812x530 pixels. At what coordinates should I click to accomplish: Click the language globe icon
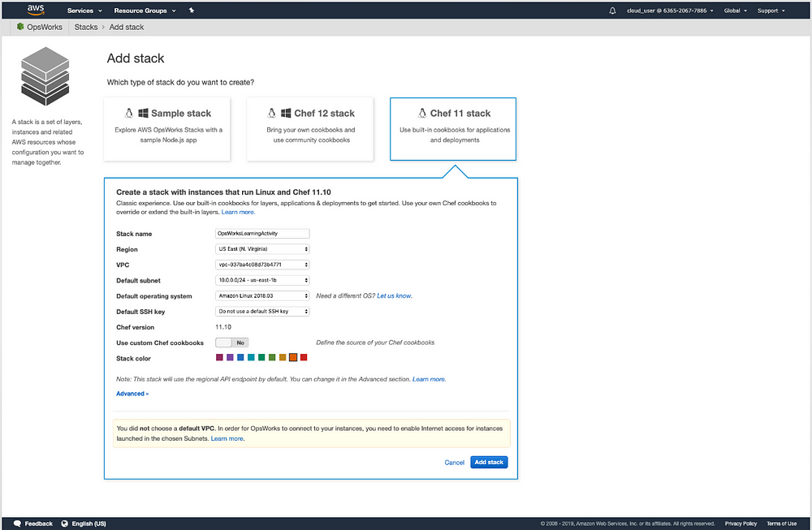pyautogui.click(x=65, y=524)
